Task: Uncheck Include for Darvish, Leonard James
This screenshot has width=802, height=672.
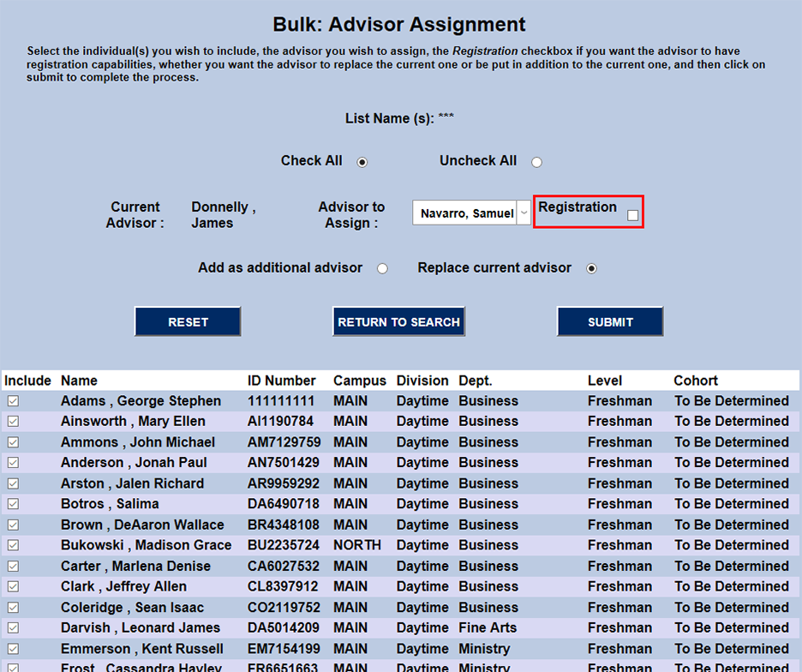Action: click(x=12, y=627)
